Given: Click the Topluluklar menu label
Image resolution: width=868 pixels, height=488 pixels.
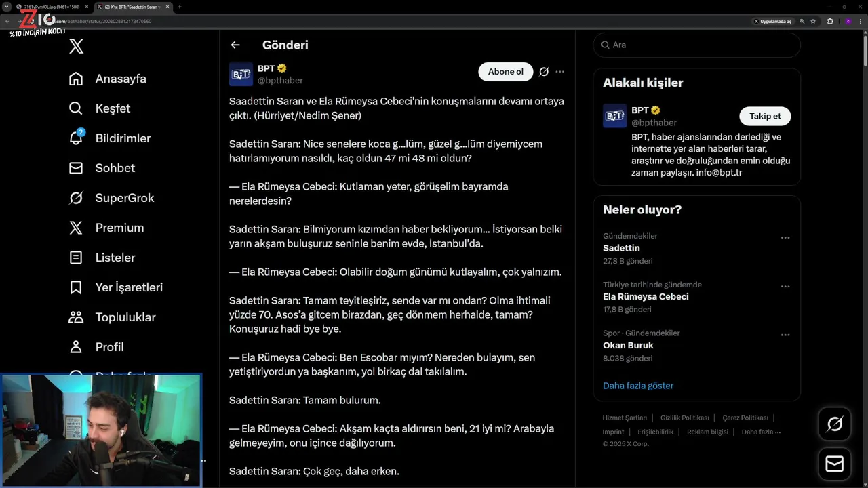Looking at the screenshot, I should (x=125, y=317).
